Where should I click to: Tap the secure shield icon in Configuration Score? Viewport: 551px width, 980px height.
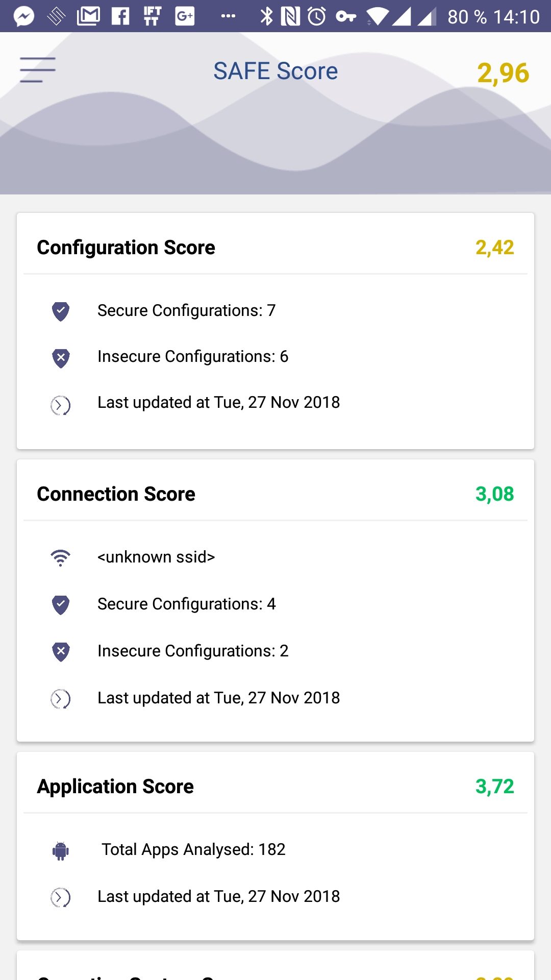click(61, 311)
